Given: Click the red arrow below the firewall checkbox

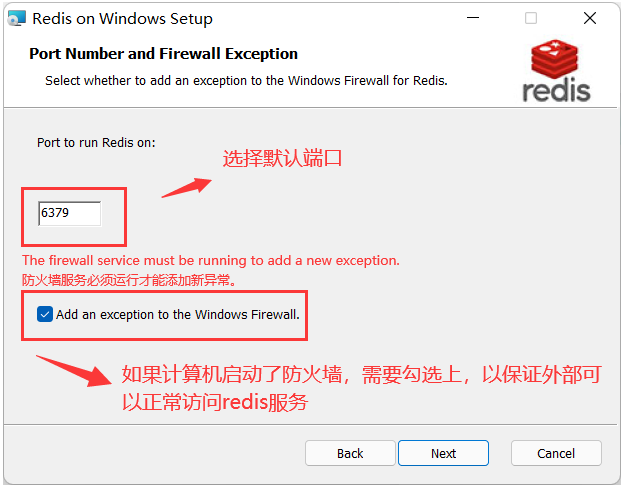Looking at the screenshot, I should coord(74,371).
